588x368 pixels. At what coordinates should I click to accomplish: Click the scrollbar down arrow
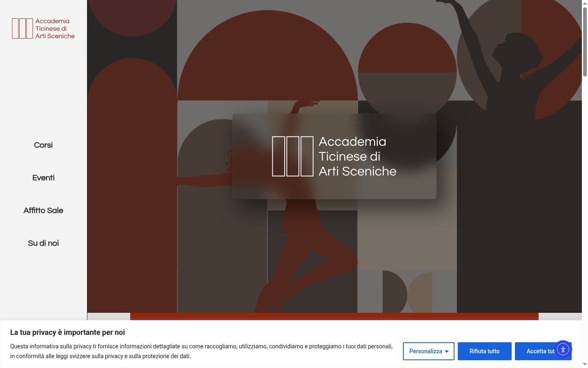coord(585,364)
